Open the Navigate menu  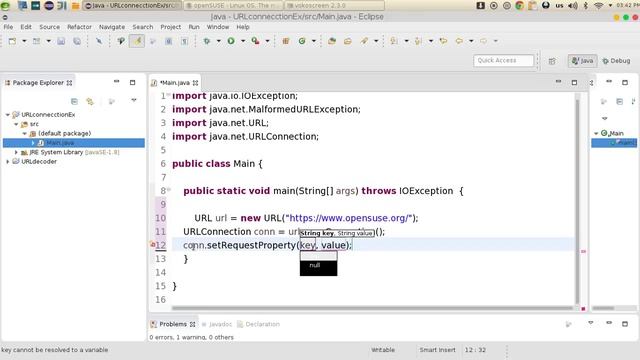(112, 27)
